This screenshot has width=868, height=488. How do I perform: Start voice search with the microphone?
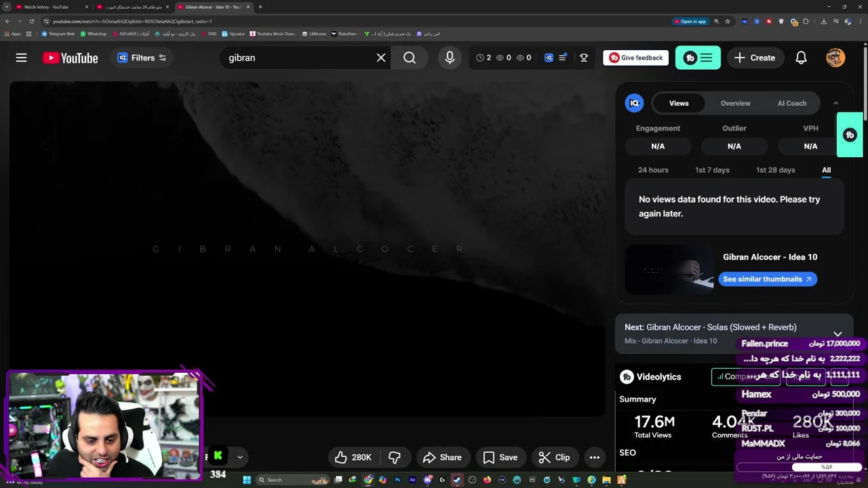coord(450,58)
